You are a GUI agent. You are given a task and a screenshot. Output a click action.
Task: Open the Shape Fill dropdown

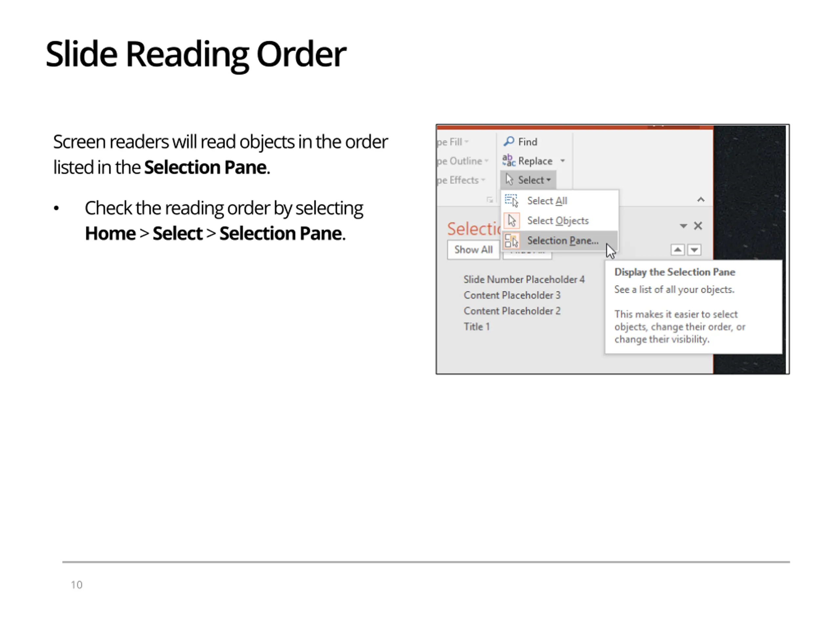pos(453,142)
